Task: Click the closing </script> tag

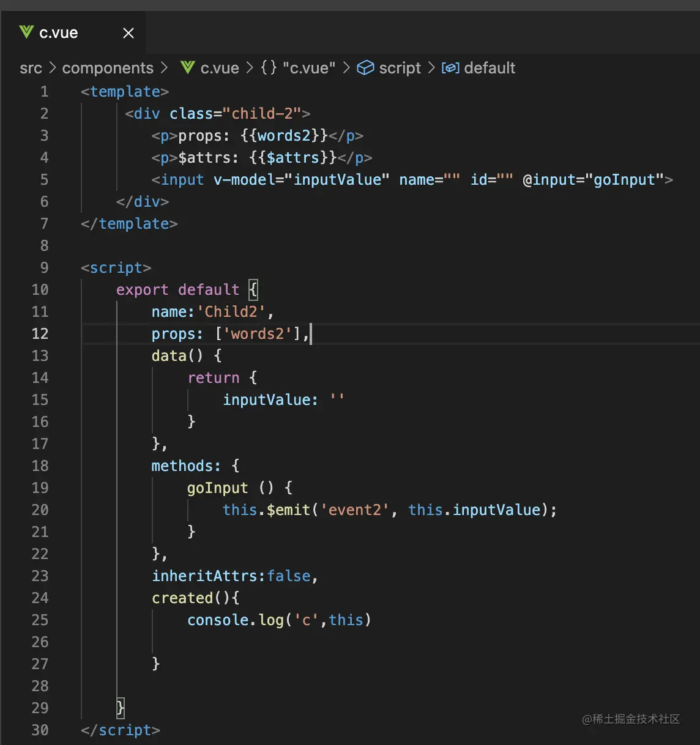Action: coord(121,730)
